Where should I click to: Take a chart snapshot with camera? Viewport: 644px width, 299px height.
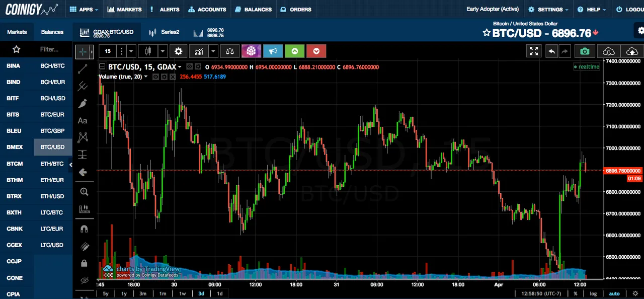click(x=584, y=51)
